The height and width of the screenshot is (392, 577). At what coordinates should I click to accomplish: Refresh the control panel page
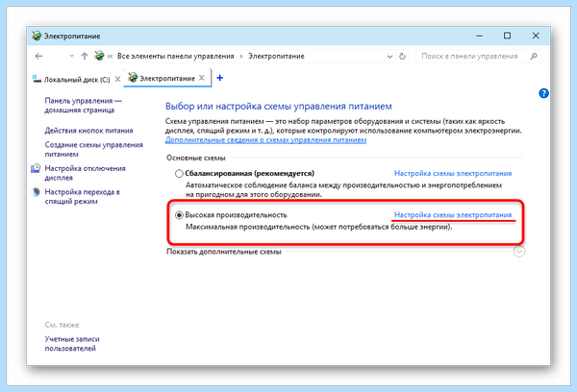pos(402,57)
